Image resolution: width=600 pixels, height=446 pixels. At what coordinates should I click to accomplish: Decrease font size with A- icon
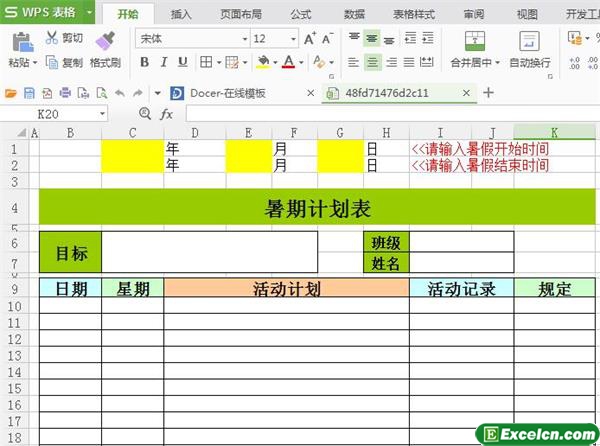tap(328, 38)
